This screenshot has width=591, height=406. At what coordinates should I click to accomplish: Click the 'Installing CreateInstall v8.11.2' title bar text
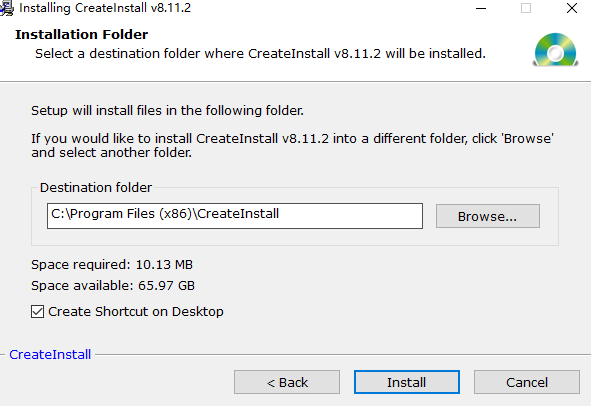105,8
